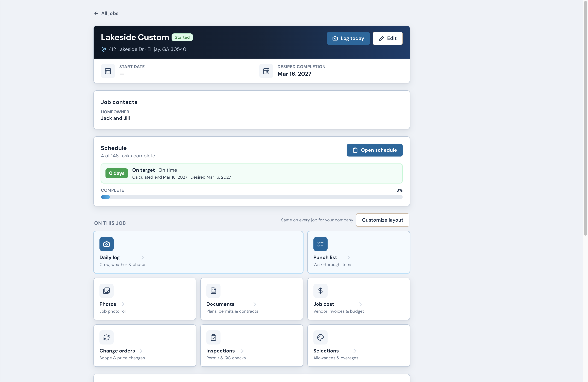Click the Daily log card title

point(109,257)
